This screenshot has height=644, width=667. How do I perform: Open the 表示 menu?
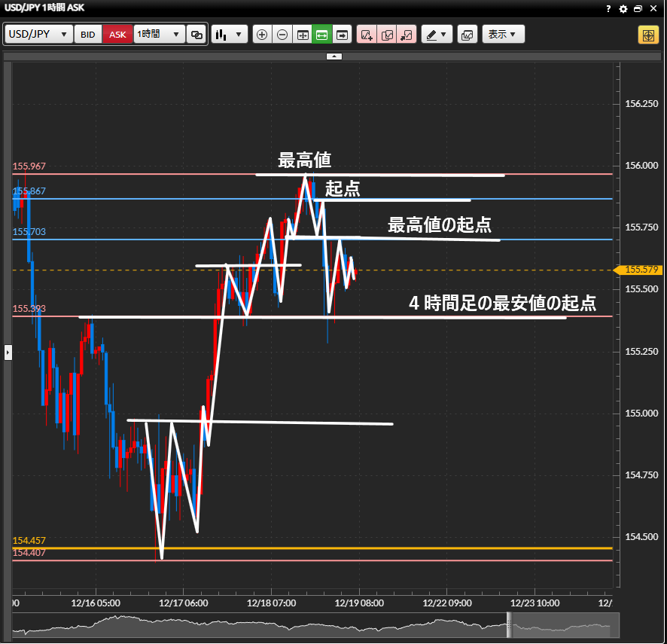[x=503, y=35]
